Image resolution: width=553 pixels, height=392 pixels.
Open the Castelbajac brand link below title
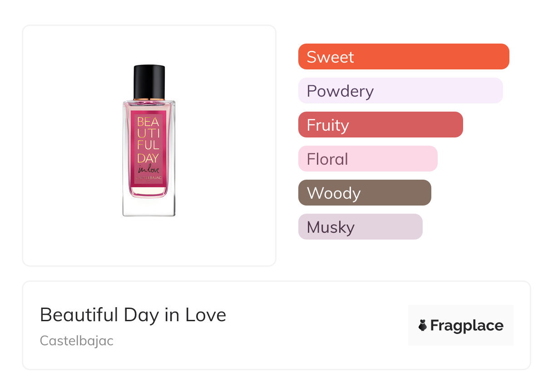pyautogui.click(x=76, y=341)
